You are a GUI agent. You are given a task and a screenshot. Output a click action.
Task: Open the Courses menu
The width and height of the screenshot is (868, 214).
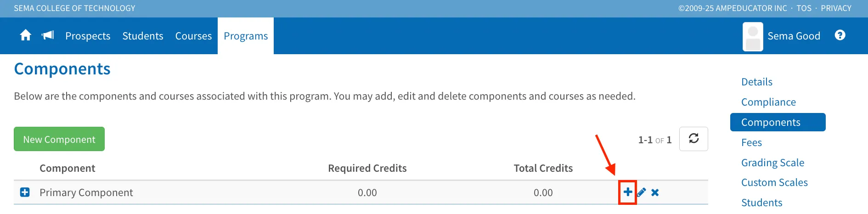[193, 36]
